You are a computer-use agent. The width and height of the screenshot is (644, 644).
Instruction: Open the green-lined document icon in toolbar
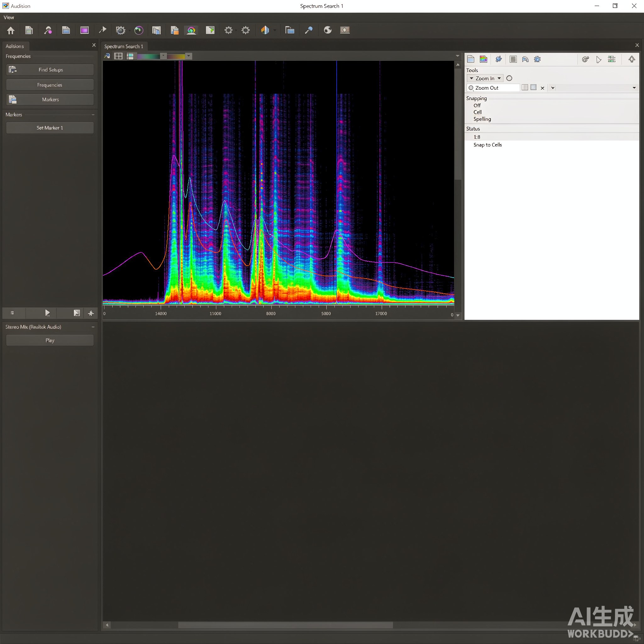29,30
